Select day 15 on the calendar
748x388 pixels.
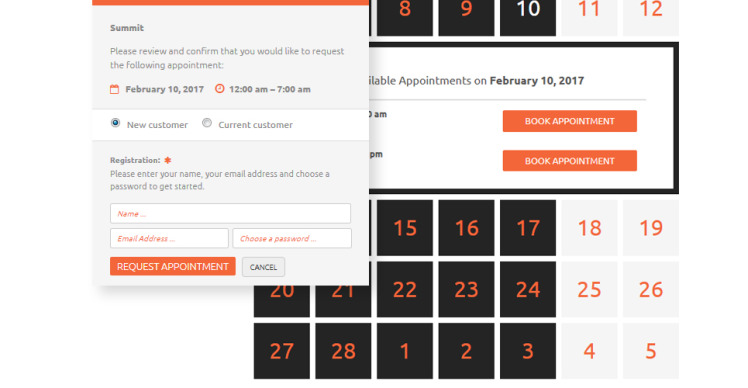coord(405,228)
